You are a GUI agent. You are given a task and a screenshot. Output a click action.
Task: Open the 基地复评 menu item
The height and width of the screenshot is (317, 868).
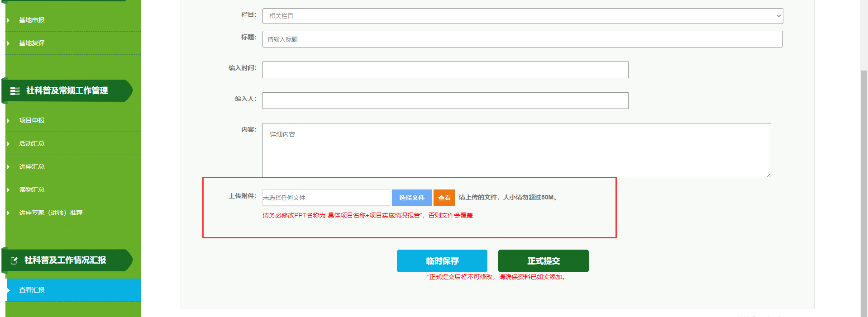coord(32,43)
